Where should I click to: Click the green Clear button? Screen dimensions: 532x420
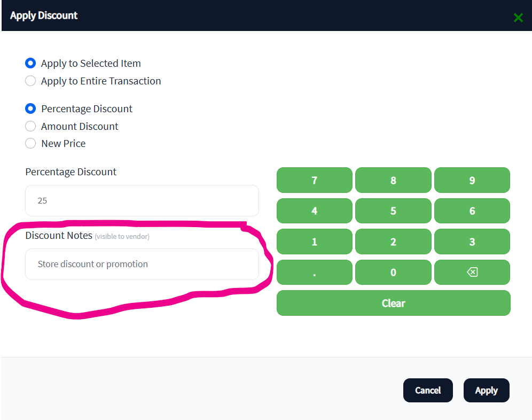393,303
